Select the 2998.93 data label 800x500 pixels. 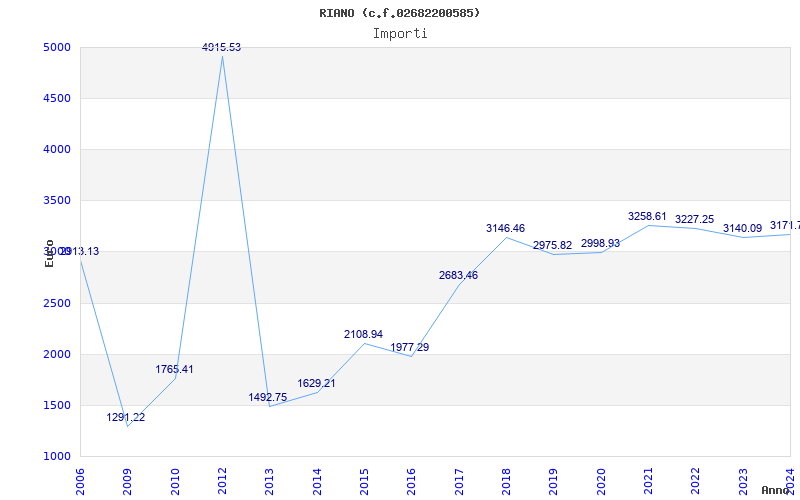click(600, 243)
